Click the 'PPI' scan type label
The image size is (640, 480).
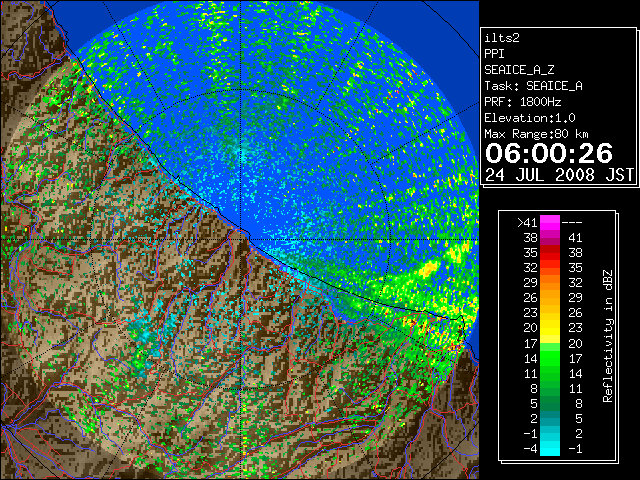point(494,54)
